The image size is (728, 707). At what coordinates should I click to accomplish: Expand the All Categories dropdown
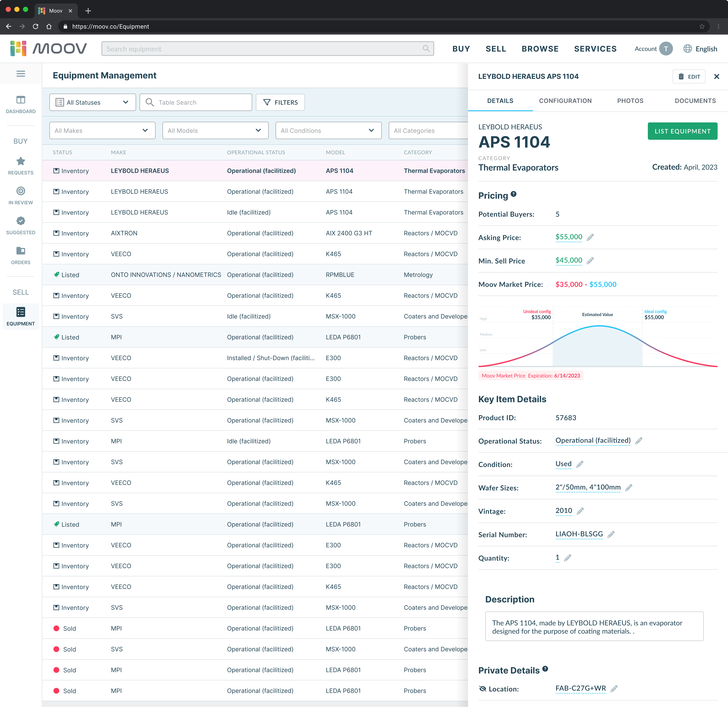point(428,130)
